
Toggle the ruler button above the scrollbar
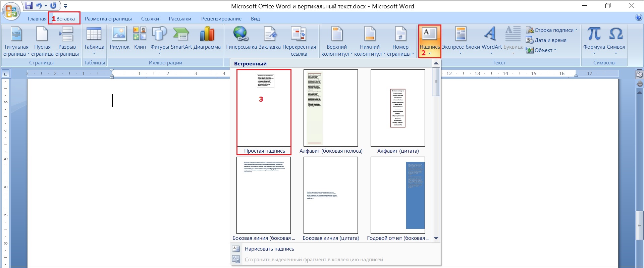pos(640,74)
